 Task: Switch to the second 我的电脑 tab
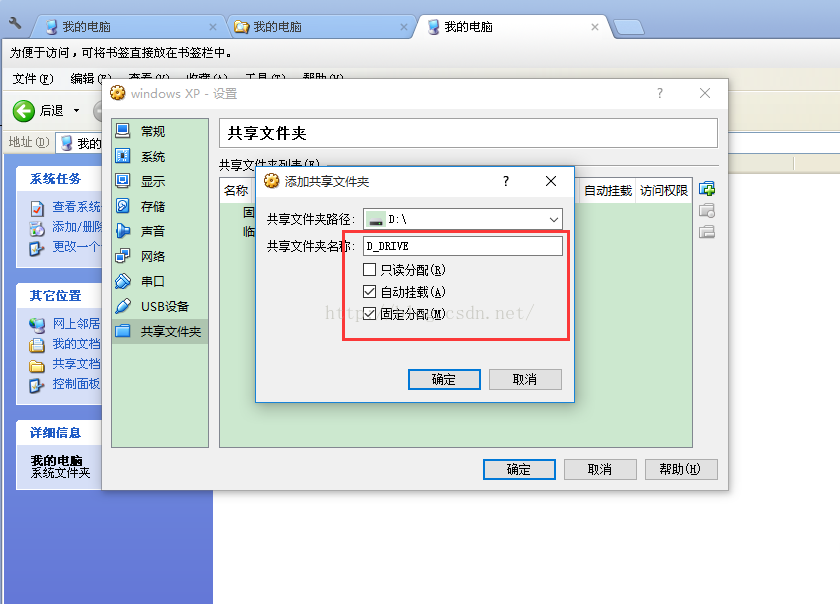pos(319,27)
